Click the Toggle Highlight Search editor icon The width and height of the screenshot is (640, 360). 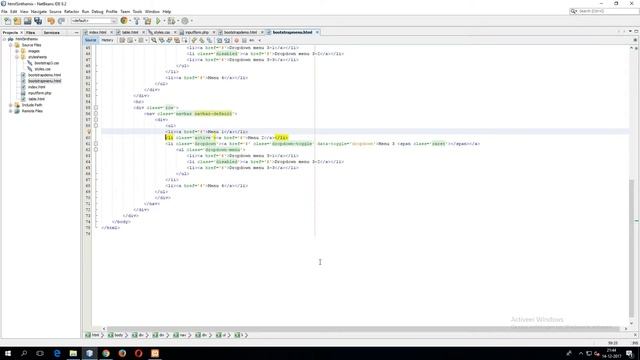coord(177,40)
